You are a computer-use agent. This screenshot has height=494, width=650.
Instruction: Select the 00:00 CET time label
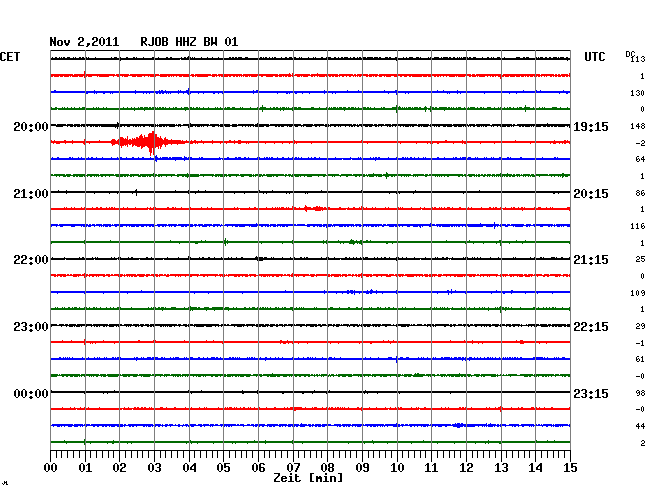[x=31, y=393]
